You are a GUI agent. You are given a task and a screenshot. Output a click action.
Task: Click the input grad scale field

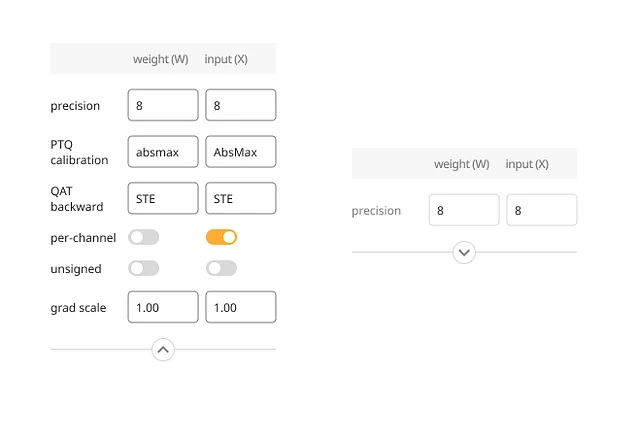click(240, 307)
